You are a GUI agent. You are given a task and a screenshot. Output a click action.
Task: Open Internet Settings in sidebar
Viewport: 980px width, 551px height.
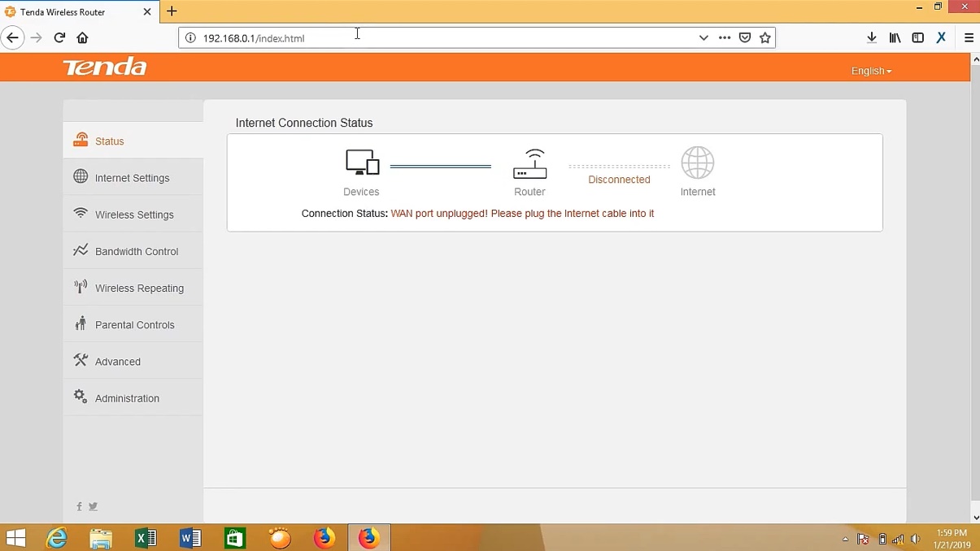point(133,177)
